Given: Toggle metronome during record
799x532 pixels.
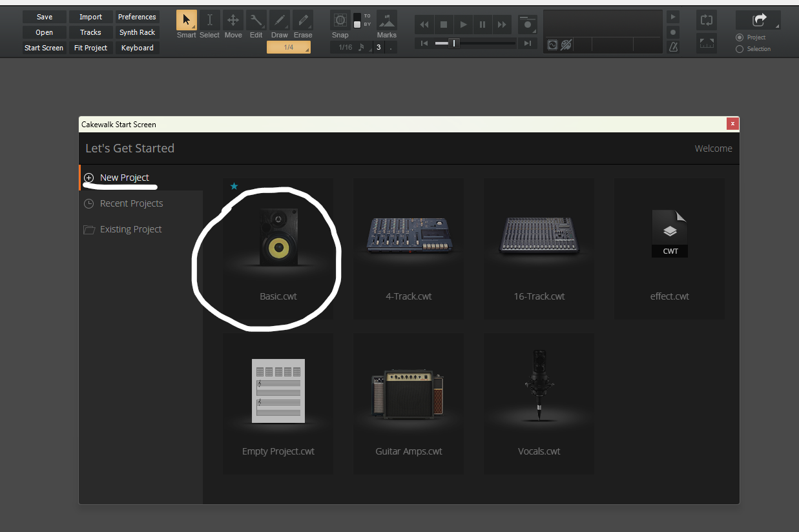Looking at the screenshot, I should tap(673, 32).
